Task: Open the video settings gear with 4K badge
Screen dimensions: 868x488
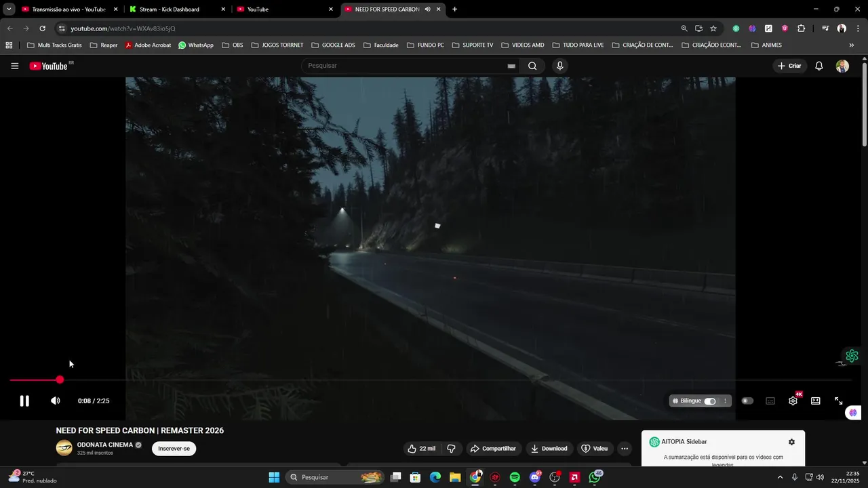Action: (793, 401)
